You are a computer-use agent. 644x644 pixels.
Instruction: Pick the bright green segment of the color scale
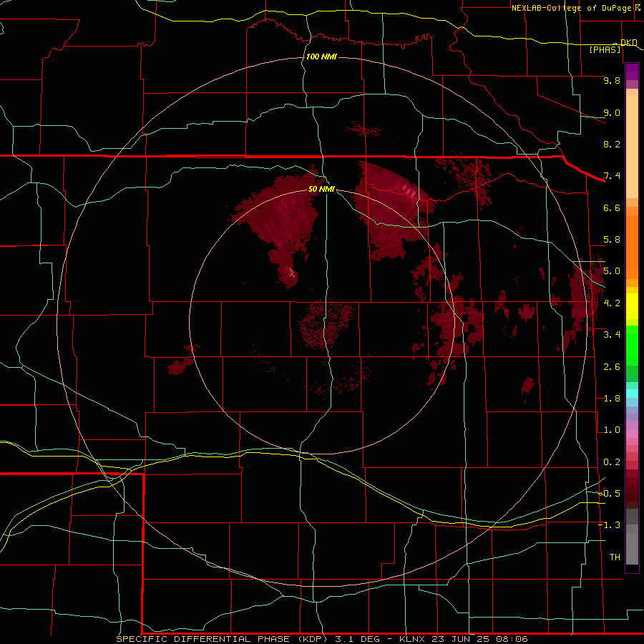632,346
